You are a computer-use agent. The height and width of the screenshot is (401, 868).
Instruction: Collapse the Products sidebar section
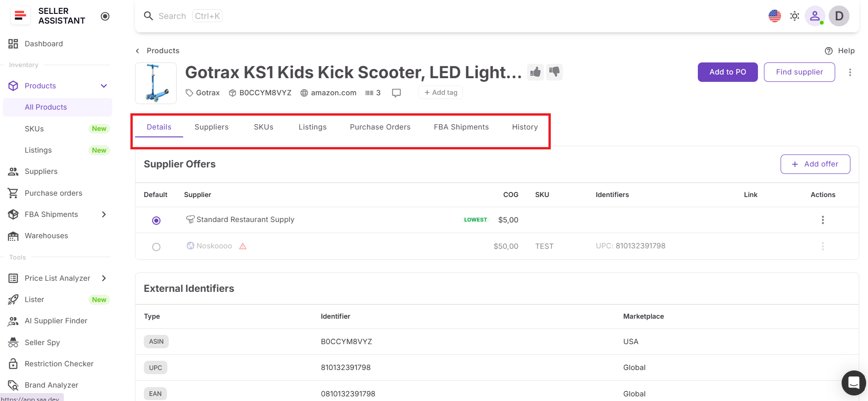point(104,86)
